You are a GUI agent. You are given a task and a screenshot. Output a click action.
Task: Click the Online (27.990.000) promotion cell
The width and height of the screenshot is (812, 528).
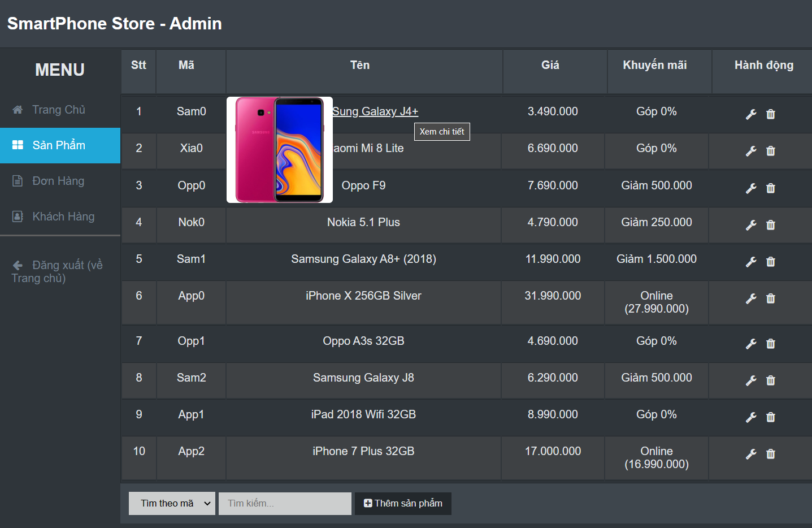[x=657, y=302]
